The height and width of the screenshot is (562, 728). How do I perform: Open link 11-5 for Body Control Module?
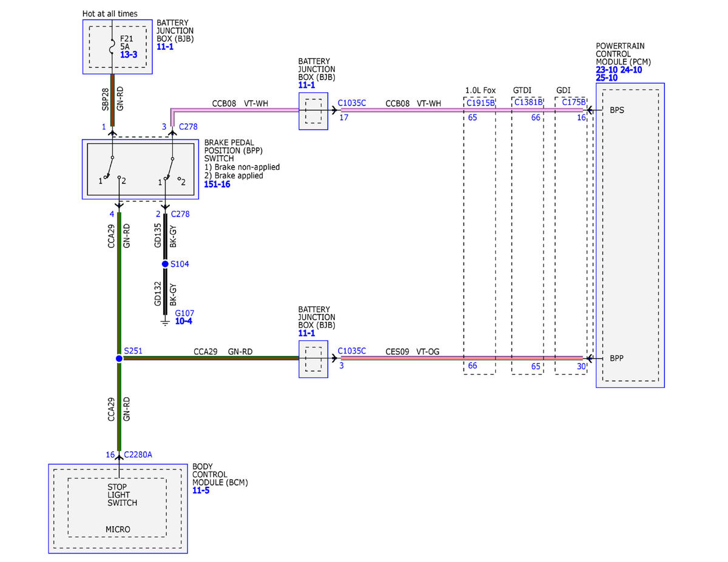tap(201, 490)
